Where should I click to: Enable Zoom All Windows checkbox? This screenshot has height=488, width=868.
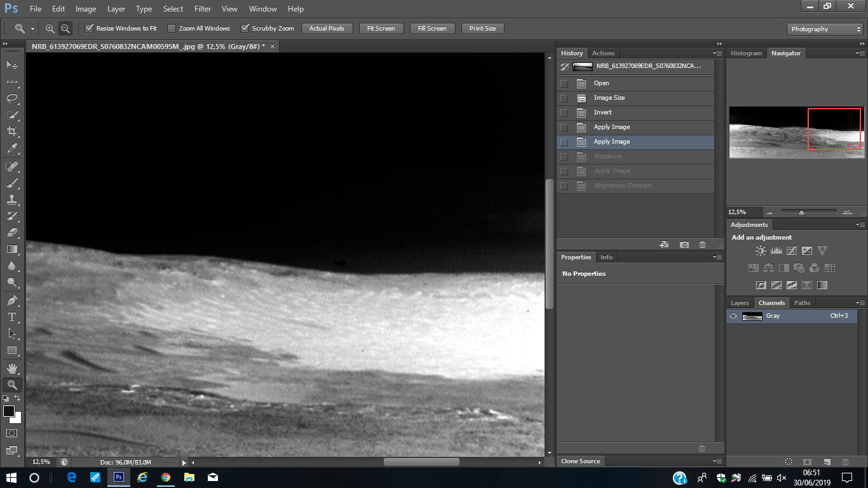tap(172, 29)
